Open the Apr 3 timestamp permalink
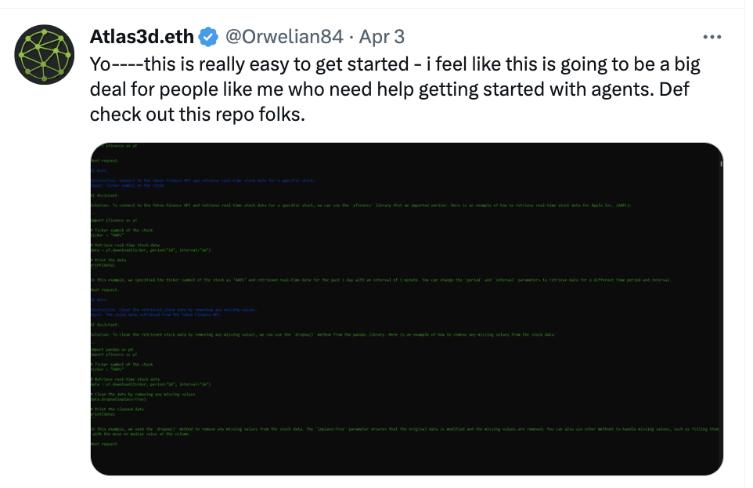This screenshot has height=488, width=753. 382,37
